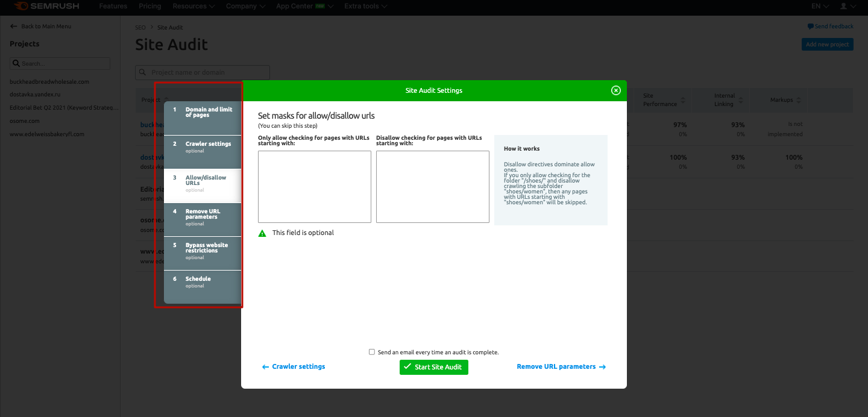Expand the Resources dropdown menu
This screenshot has height=417, width=868.
193,7
